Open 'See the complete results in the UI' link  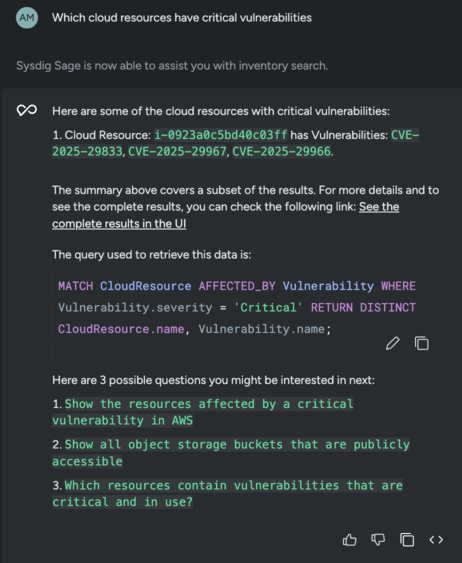(x=225, y=215)
